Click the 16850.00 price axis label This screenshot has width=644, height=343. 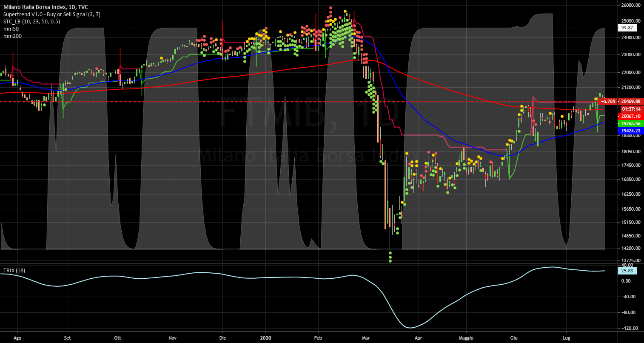click(x=630, y=180)
